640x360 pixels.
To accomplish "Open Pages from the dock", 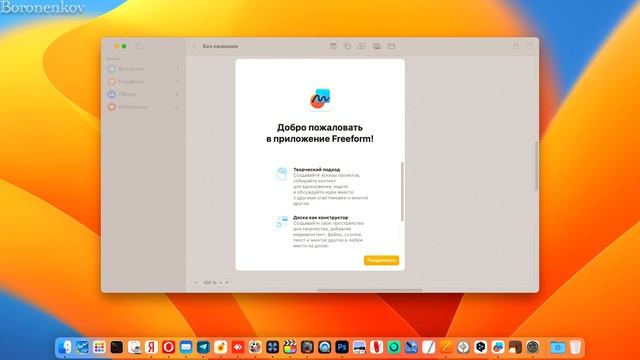I will tap(446, 347).
